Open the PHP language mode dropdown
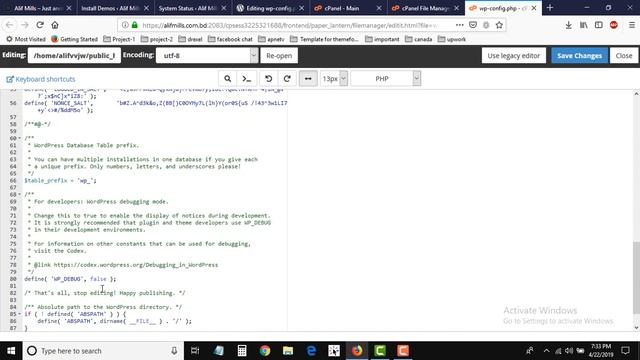 point(385,79)
